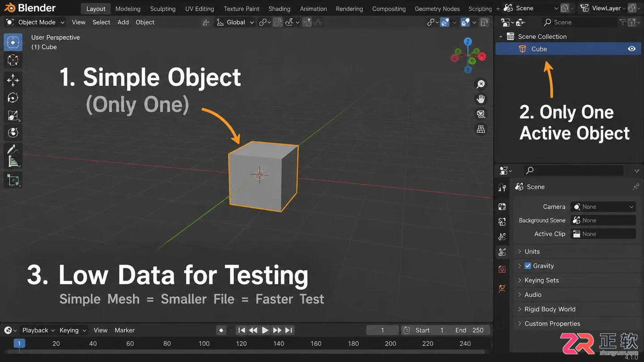The width and height of the screenshot is (644, 362).
Task: Open the Object Mode dropdown
Action: [35, 22]
